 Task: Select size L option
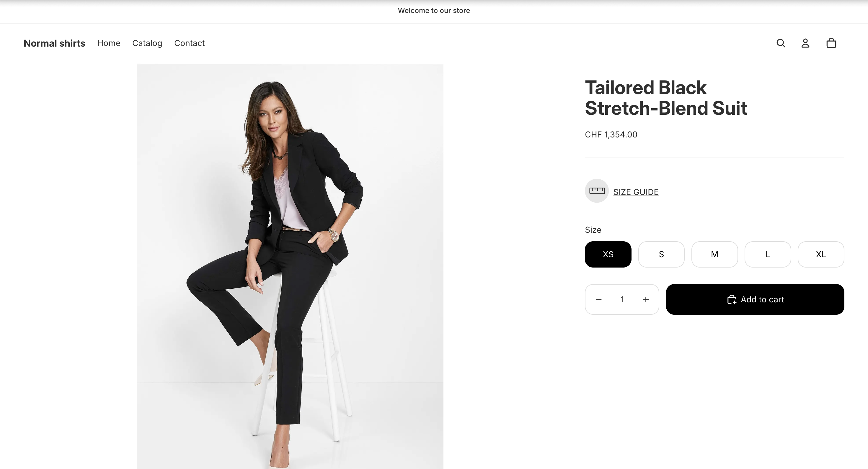768,254
